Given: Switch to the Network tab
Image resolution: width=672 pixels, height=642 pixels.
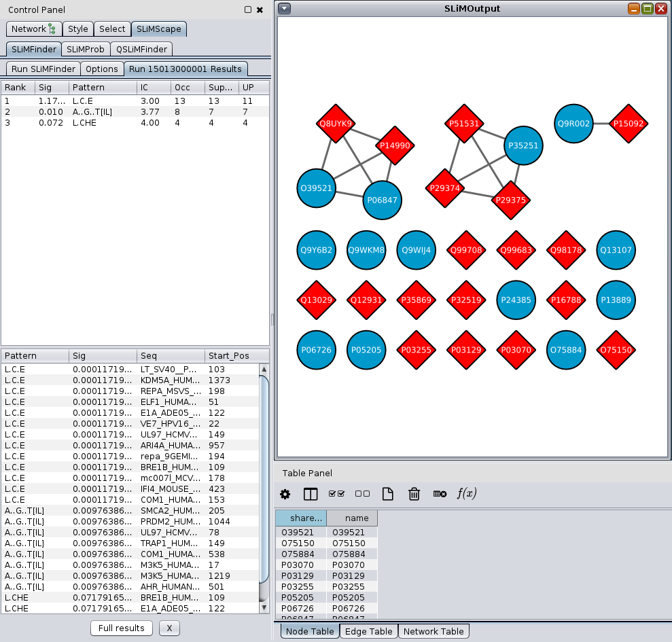Looking at the screenshot, I should click(x=34, y=29).
